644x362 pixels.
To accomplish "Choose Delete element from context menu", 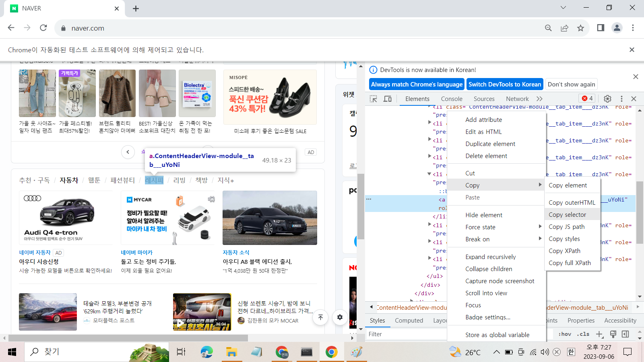I will click(x=496, y=156).
